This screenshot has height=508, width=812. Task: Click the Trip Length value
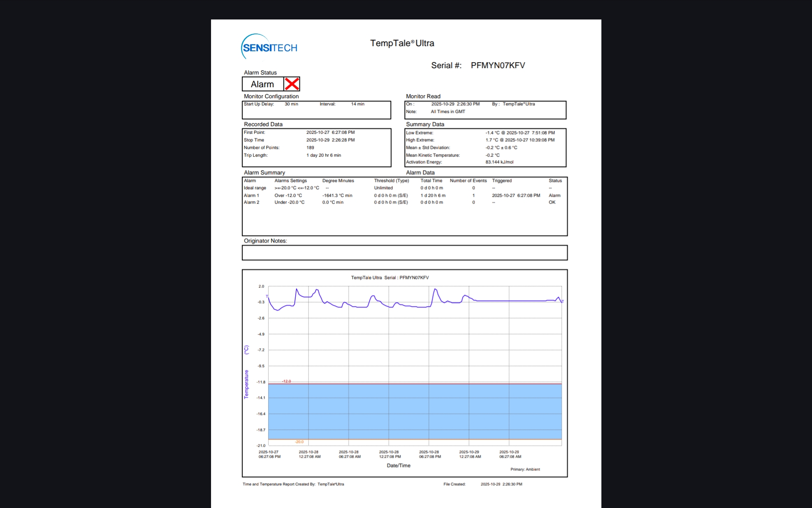(x=324, y=155)
